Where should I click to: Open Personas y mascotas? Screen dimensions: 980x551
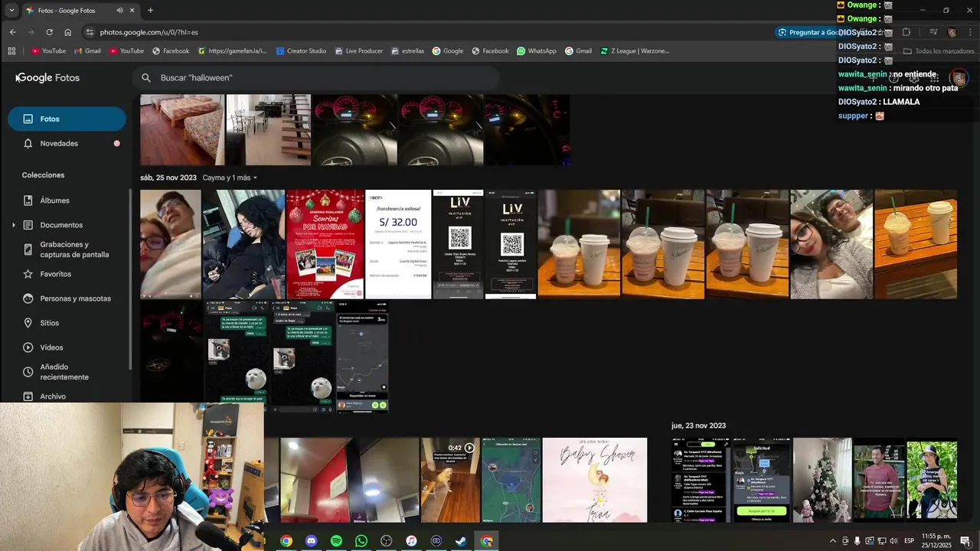coord(67,298)
